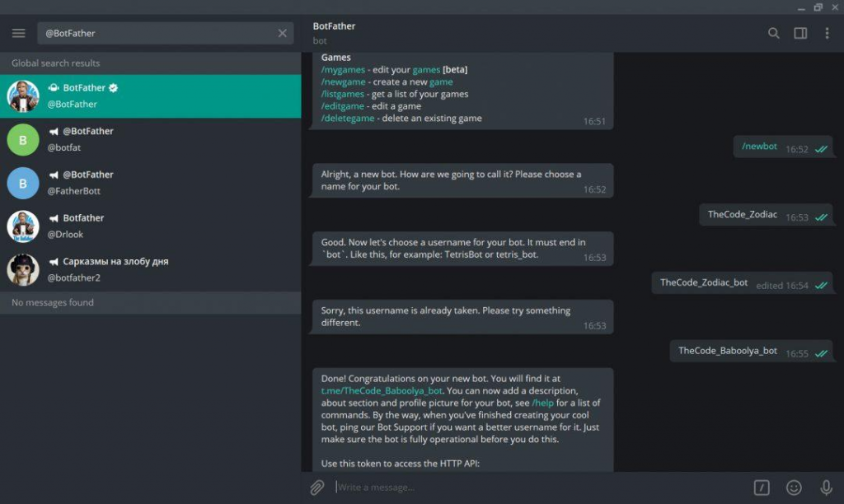Search within the BotFather chat
The height and width of the screenshot is (504, 844).
pyautogui.click(x=773, y=33)
